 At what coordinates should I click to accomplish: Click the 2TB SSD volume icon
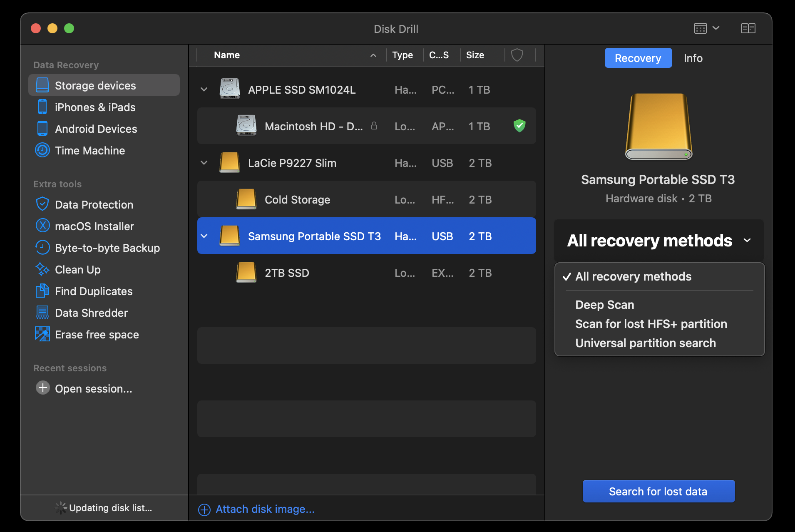246,272
